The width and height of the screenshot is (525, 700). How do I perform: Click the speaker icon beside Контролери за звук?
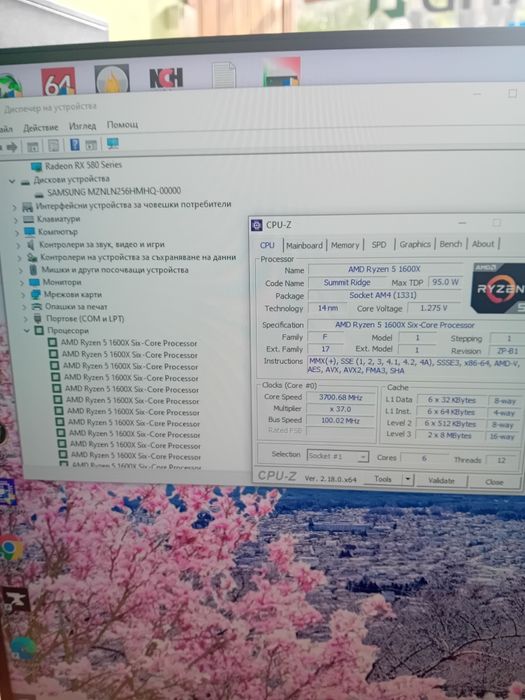(x=31, y=245)
